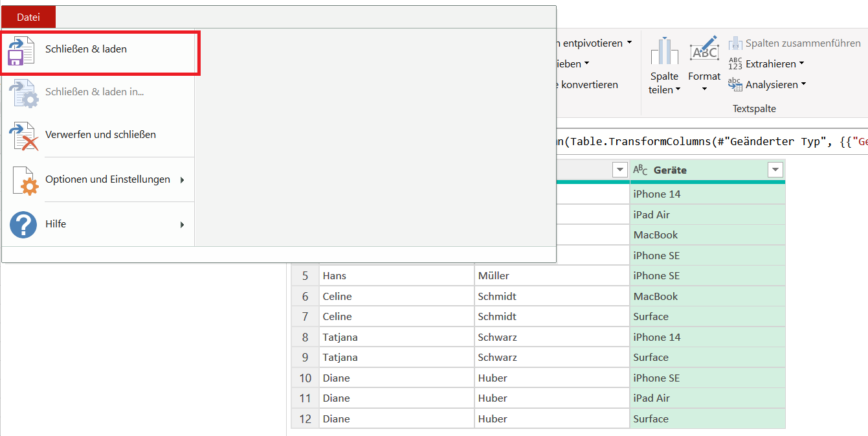
Task: Open the Optionen und Einstellungen submenu
Action: click(x=98, y=179)
